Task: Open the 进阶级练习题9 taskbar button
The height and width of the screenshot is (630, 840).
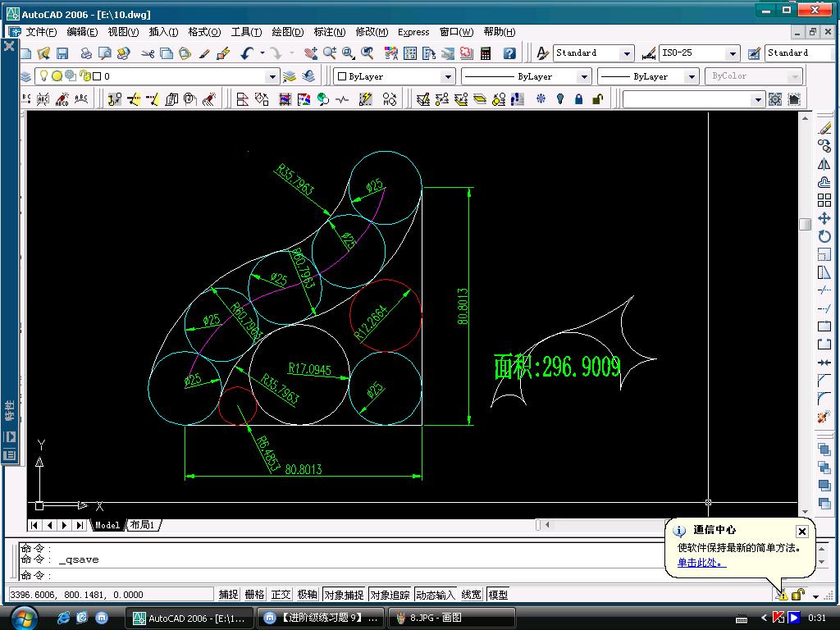Action: 321,618
